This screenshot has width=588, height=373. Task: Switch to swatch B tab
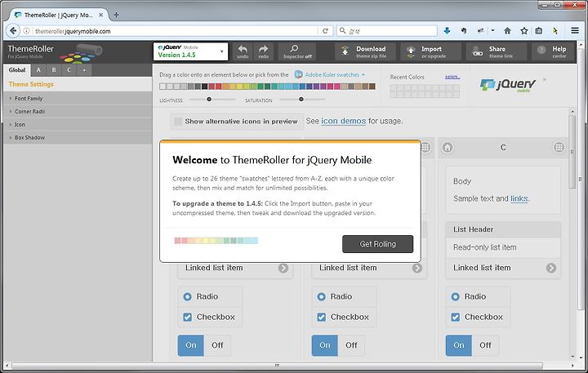point(54,70)
